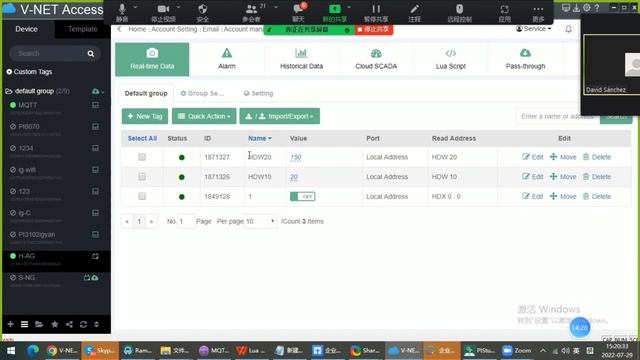Viewport: 640px width, 360px height.
Task: Click the page number input field
Action: (186, 221)
